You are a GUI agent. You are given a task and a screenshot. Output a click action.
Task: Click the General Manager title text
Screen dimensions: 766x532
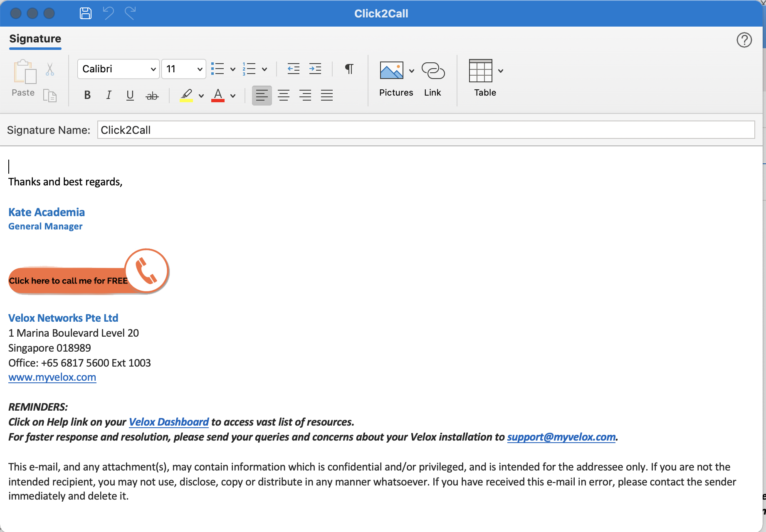point(45,227)
